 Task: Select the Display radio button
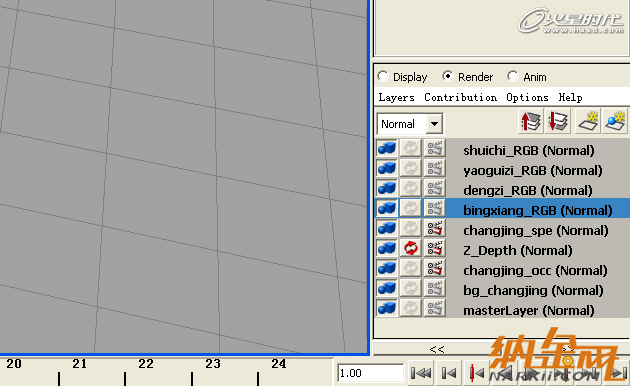tap(383, 76)
